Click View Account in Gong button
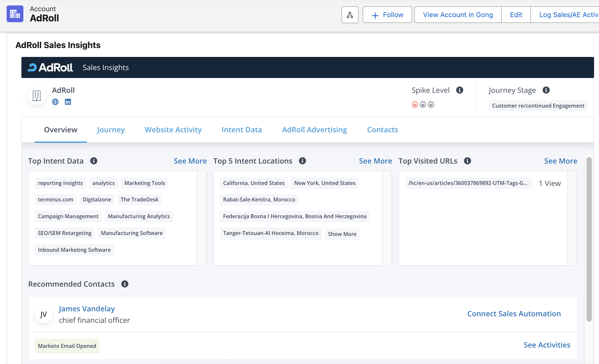This screenshot has width=599, height=364. pos(458,15)
